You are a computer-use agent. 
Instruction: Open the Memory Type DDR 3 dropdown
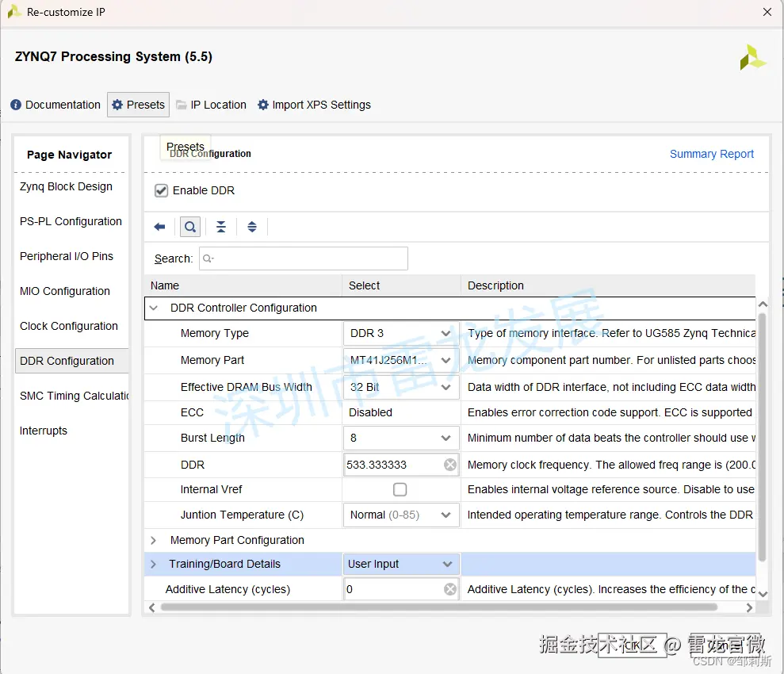(x=401, y=334)
